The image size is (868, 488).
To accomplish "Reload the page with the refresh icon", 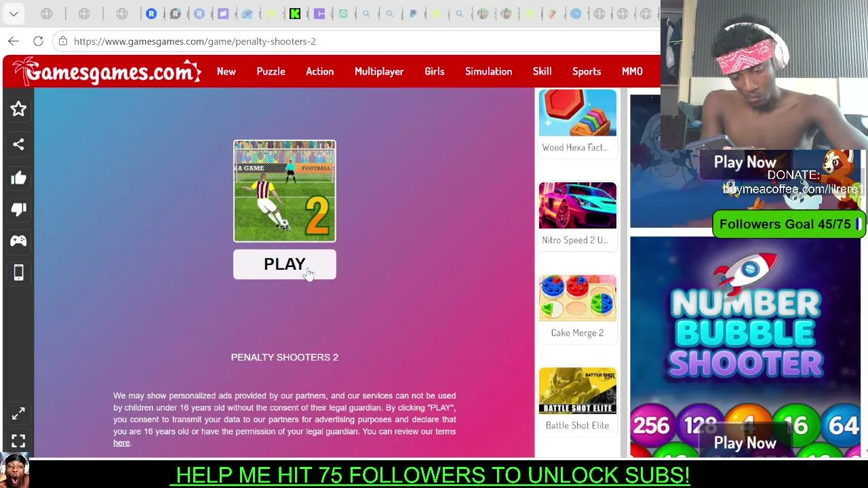I will click(39, 41).
